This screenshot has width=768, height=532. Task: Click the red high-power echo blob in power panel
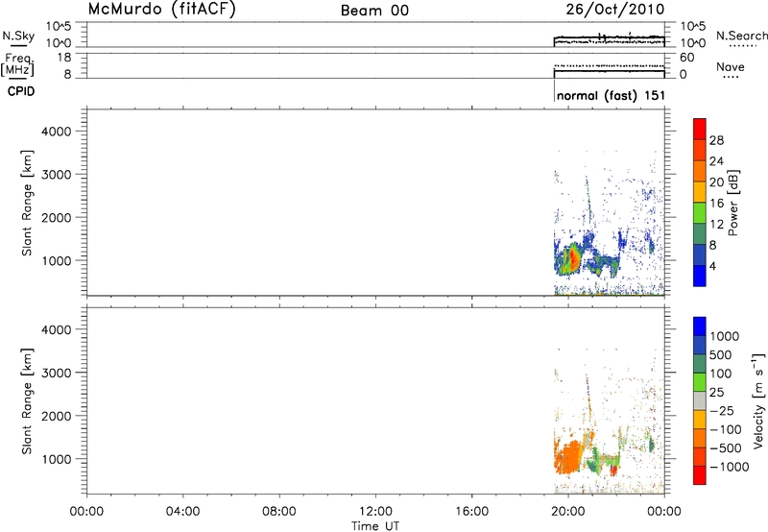pos(573,258)
